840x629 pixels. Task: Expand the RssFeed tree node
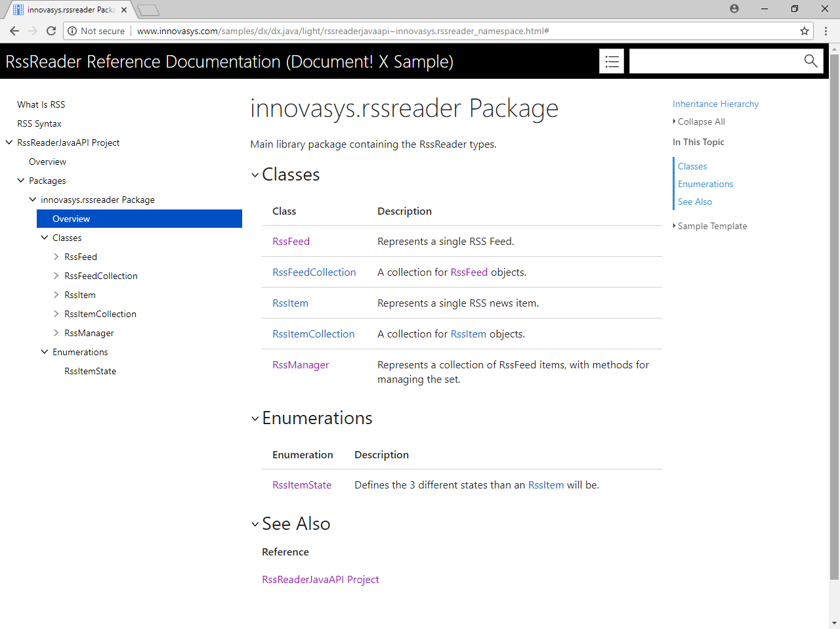tap(56, 257)
